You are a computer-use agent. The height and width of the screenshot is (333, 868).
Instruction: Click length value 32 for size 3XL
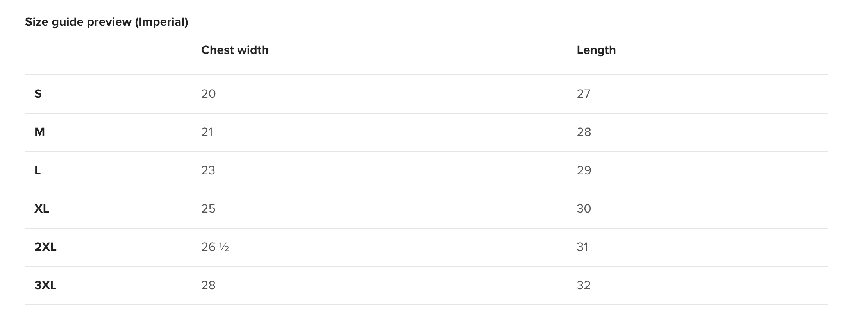tap(584, 285)
